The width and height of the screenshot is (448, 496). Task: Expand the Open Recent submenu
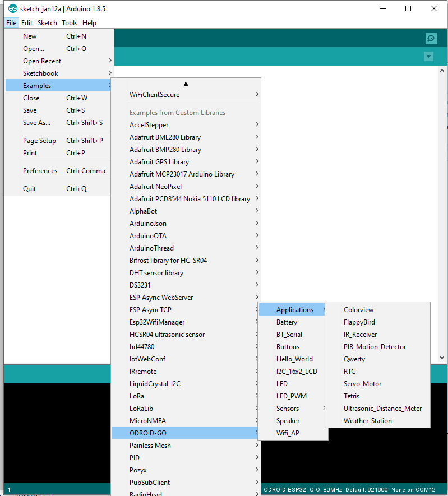point(59,61)
